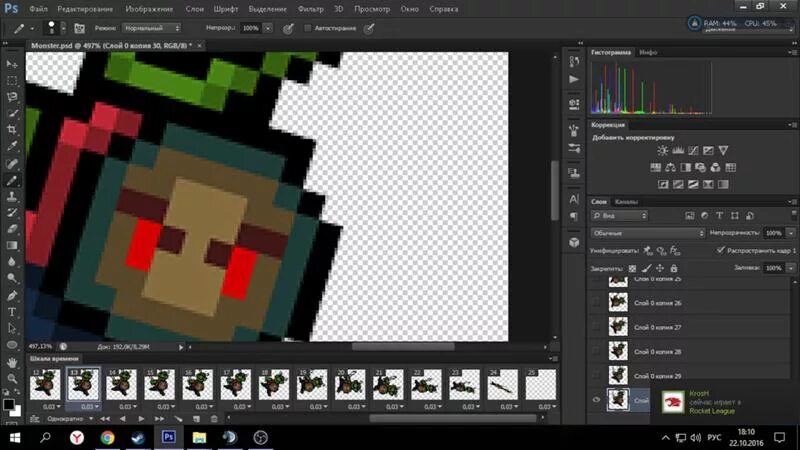The height and width of the screenshot is (450, 800).
Task: Select the Eyedropper tool
Action: [12, 146]
